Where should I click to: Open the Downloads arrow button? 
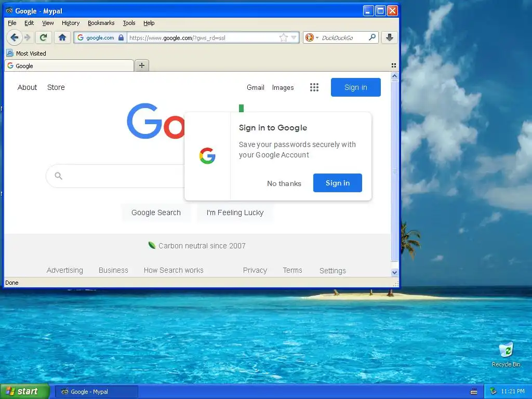390,37
